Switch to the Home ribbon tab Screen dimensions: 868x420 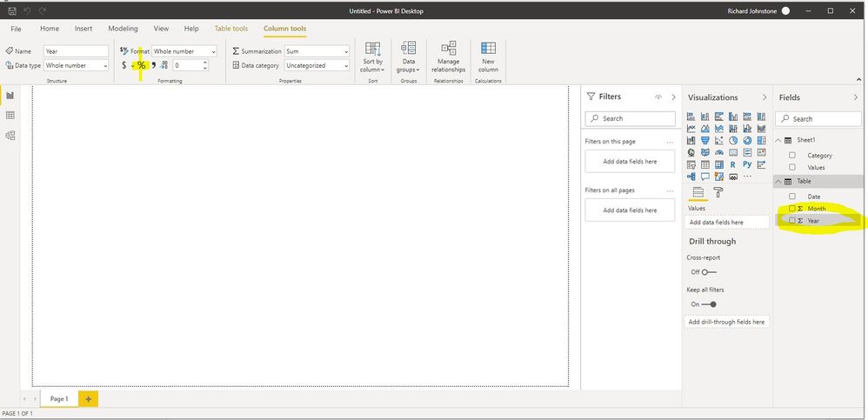click(50, 28)
